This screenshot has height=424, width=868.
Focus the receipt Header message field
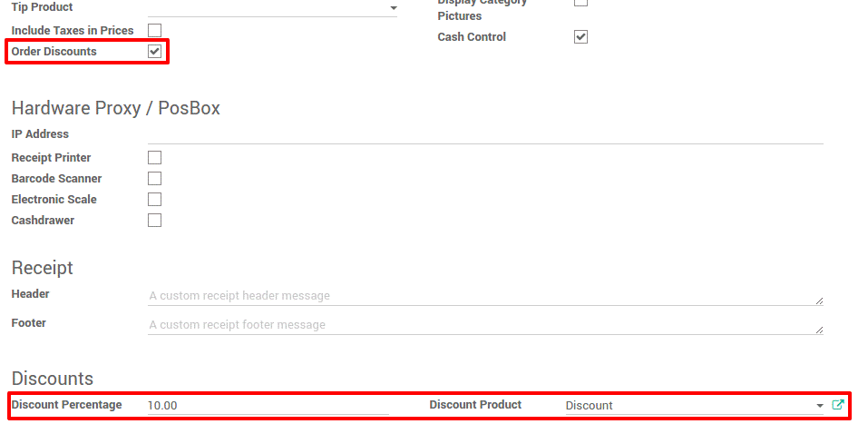pos(481,296)
